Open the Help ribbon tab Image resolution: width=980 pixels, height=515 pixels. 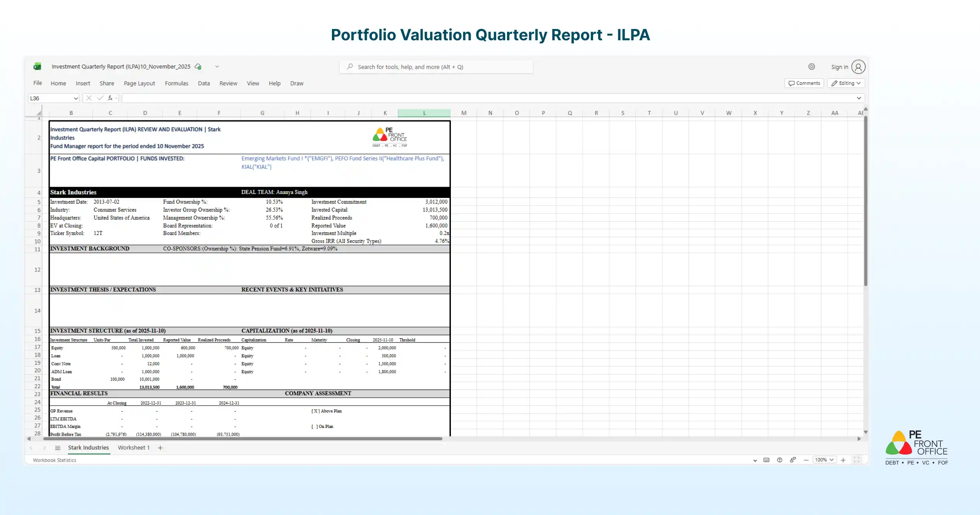click(275, 83)
